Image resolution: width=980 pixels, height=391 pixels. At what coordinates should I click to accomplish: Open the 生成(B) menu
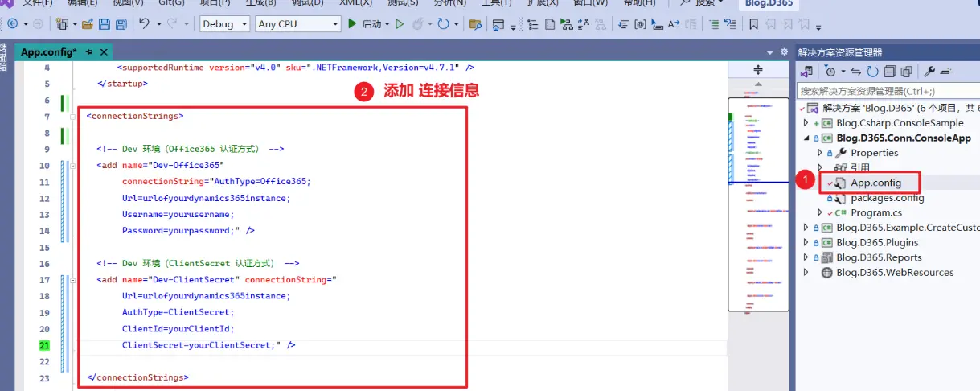pos(260,3)
